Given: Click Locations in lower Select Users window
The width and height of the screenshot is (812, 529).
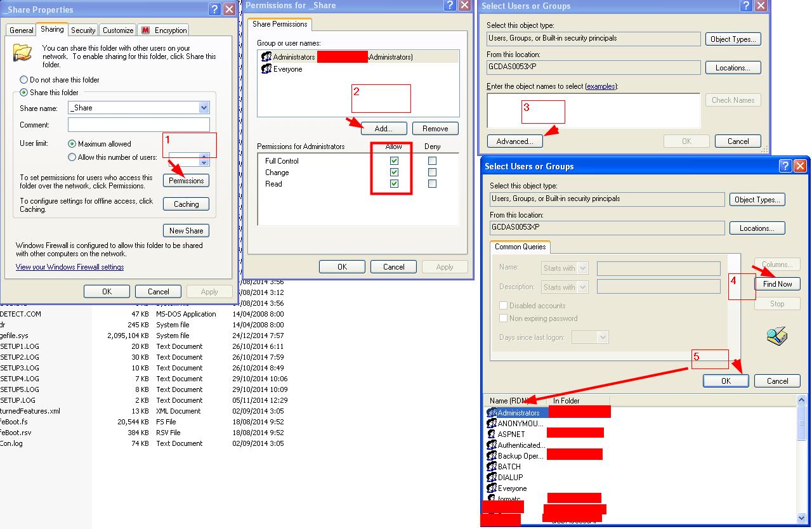Looking at the screenshot, I should (x=757, y=228).
